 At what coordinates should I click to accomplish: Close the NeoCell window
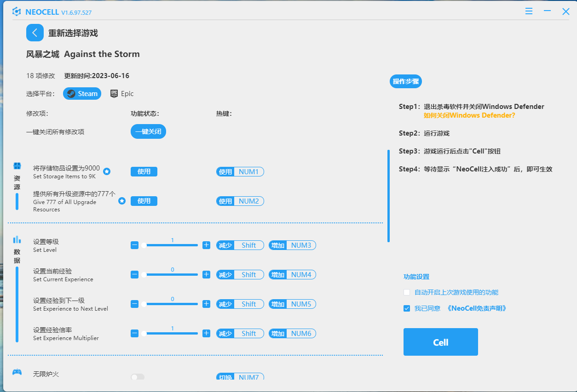[566, 11]
